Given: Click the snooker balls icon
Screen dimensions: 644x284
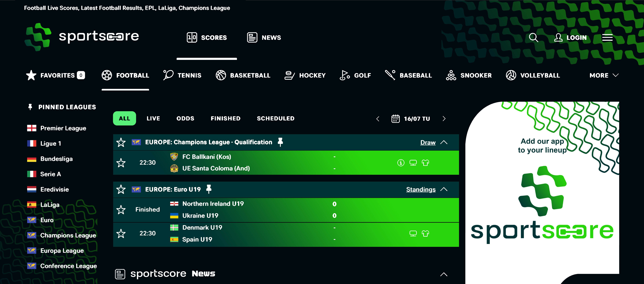Looking at the screenshot, I should pos(451,75).
